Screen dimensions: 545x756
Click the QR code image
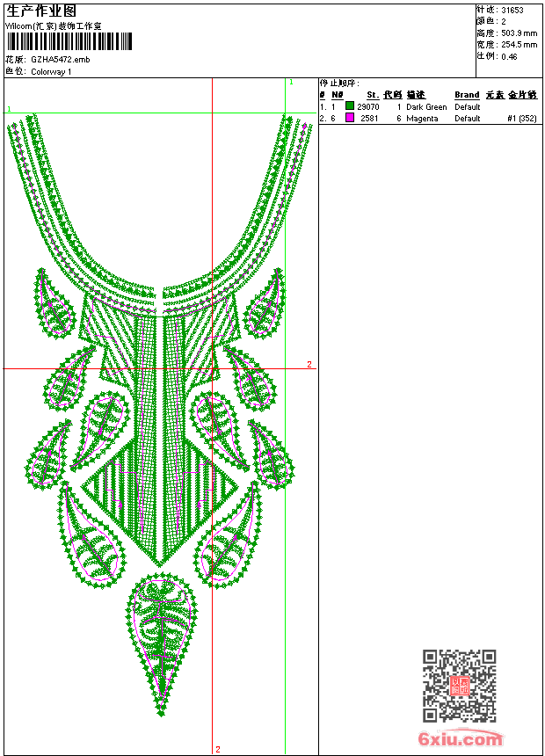pos(459,685)
